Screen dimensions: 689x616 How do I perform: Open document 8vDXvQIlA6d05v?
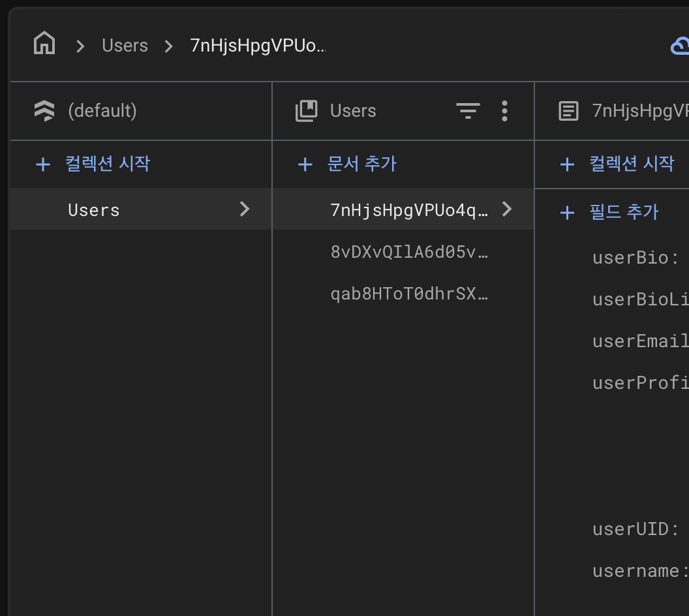(x=409, y=252)
